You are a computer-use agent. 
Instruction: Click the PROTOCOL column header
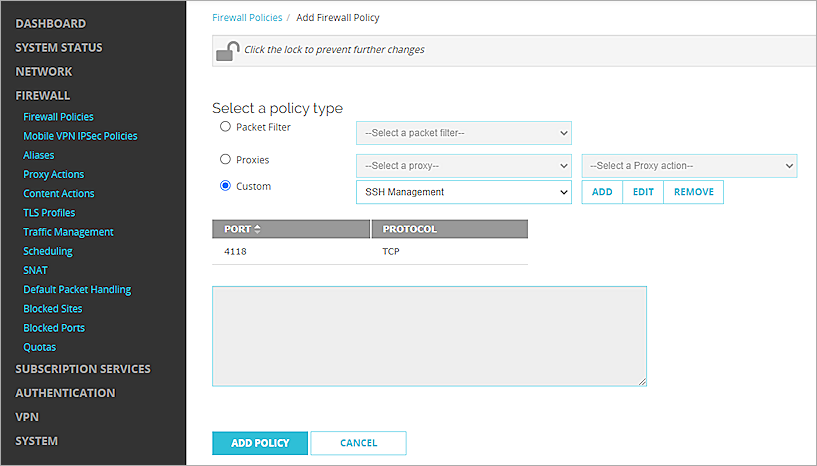[x=449, y=229]
